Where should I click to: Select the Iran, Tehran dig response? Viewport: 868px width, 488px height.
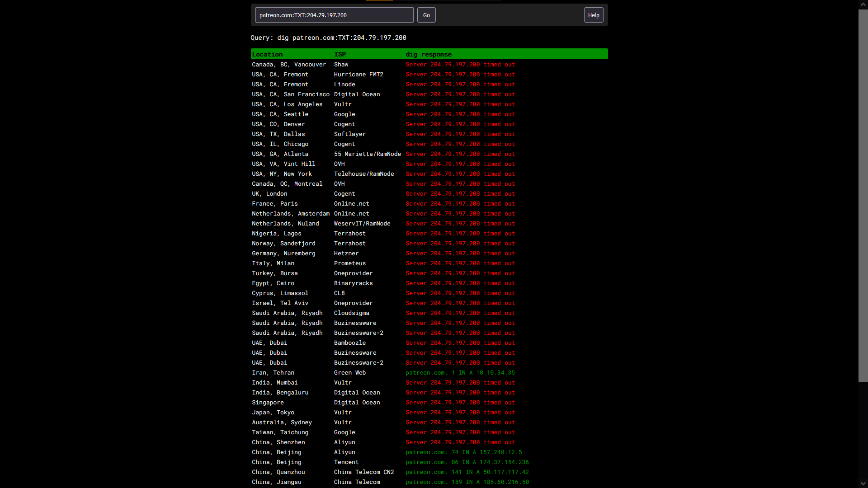tap(460, 373)
